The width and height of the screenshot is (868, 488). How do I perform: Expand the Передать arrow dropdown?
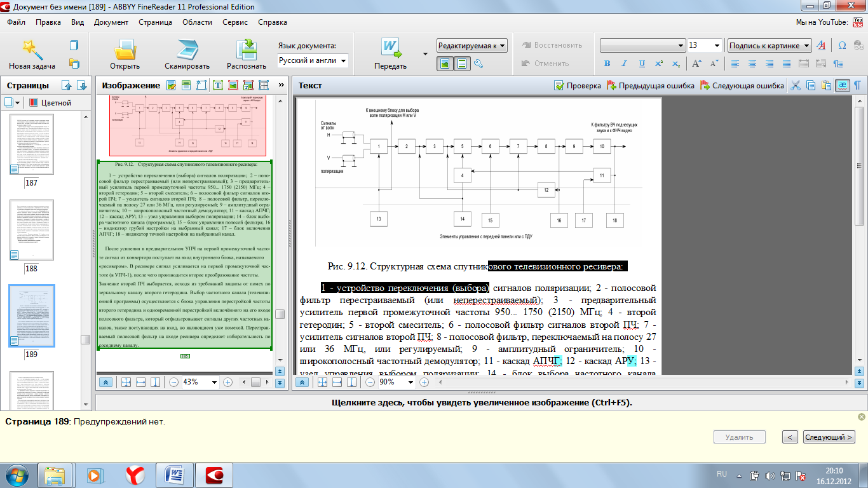425,55
